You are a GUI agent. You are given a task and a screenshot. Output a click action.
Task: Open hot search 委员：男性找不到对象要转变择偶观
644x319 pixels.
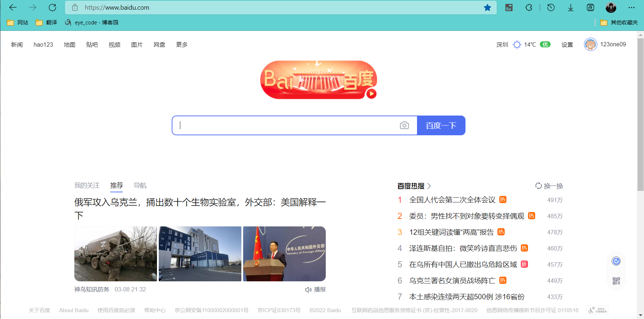tap(467, 216)
